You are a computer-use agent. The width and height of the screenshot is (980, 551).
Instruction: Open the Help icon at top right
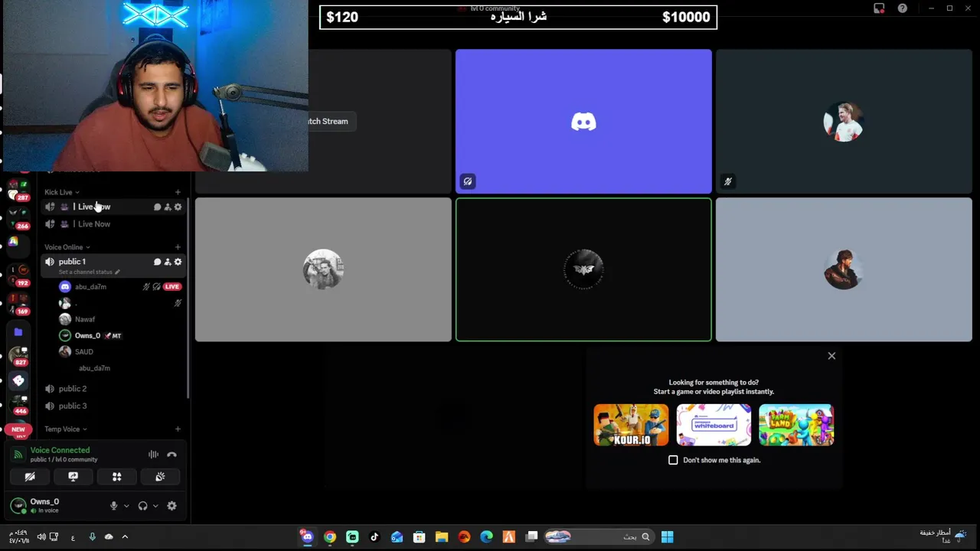903,8
